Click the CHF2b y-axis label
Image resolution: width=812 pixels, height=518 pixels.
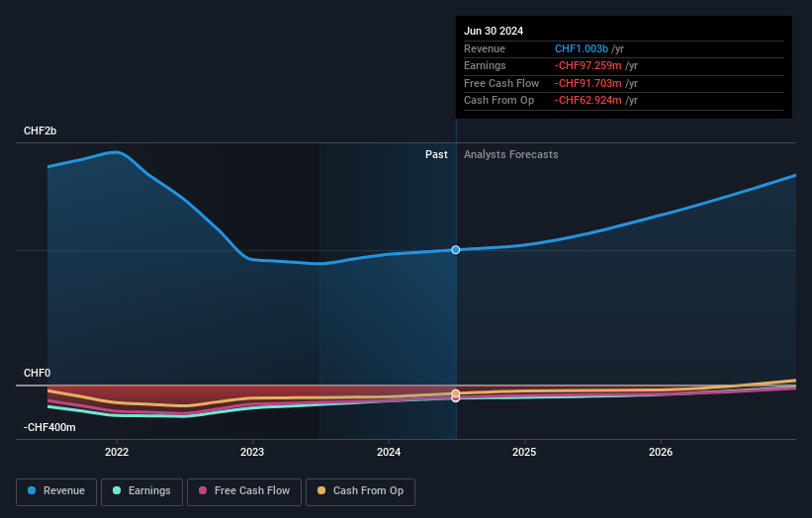[40, 130]
